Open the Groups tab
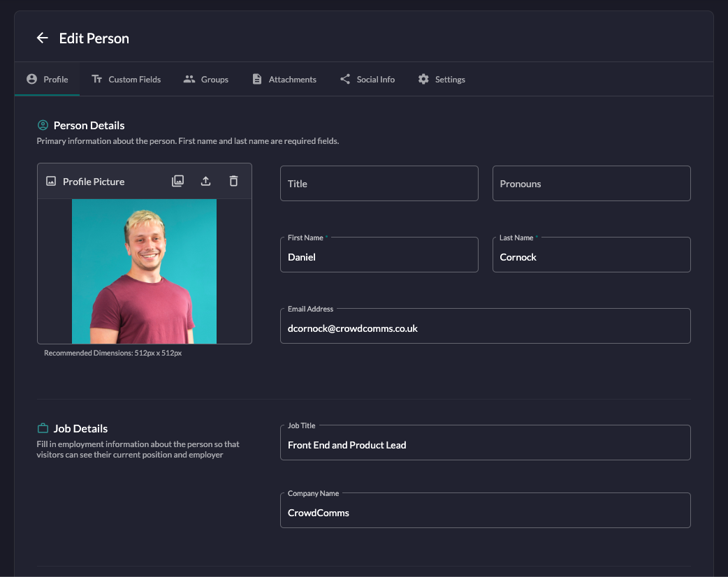The image size is (728, 577). [205, 80]
